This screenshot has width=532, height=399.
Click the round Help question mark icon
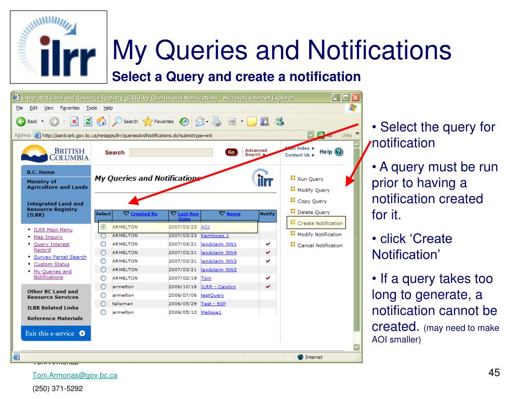coord(339,152)
